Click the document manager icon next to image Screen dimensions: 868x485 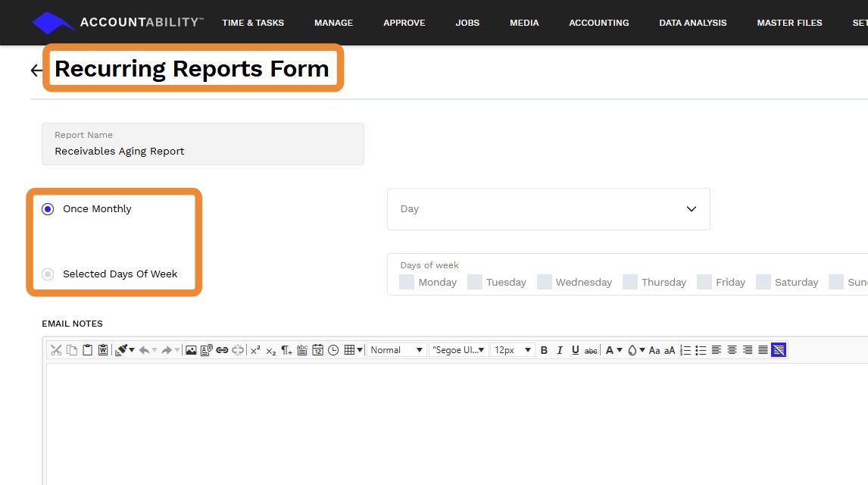coord(207,350)
